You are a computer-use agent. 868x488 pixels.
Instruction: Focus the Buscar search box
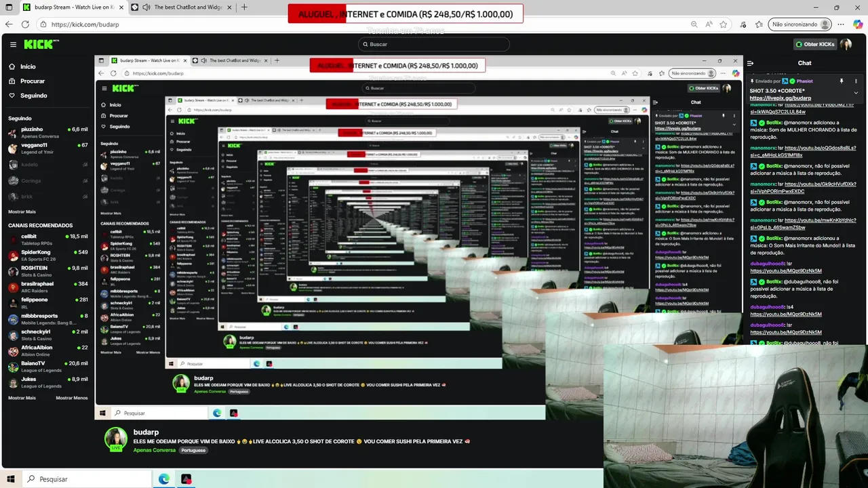[x=434, y=44]
